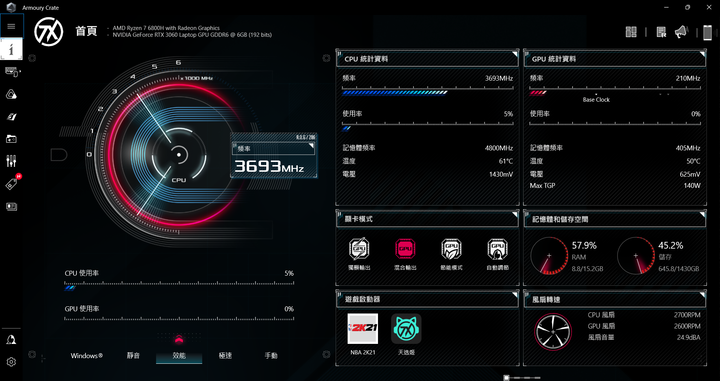Click the 24.9dBA fan noise value
The height and width of the screenshot is (381, 720).
click(688, 337)
